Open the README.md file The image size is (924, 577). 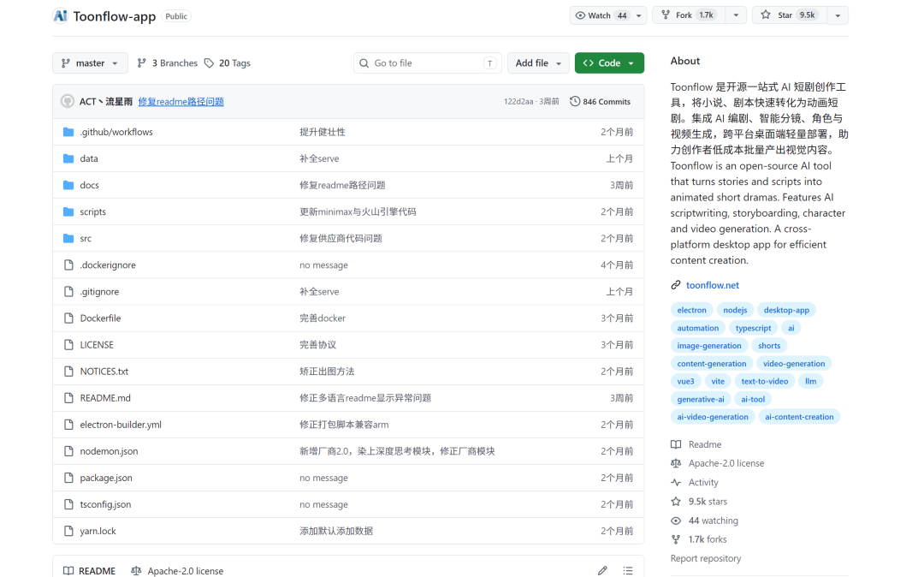point(105,398)
